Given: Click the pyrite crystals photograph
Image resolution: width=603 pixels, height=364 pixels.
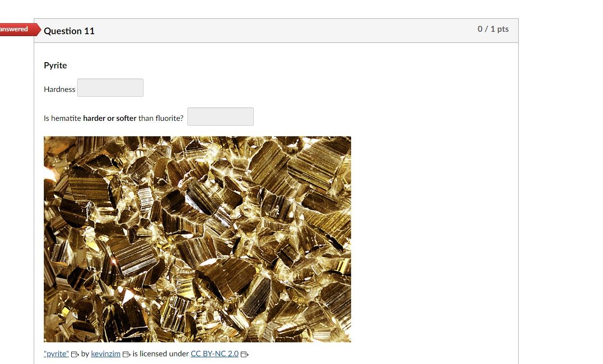Looking at the screenshot, I should (197, 239).
